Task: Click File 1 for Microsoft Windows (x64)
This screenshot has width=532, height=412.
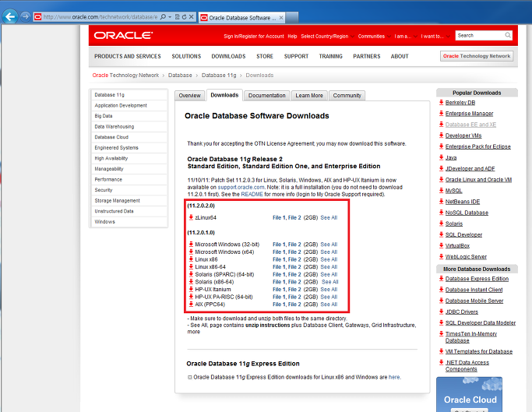Action: tap(279, 252)
